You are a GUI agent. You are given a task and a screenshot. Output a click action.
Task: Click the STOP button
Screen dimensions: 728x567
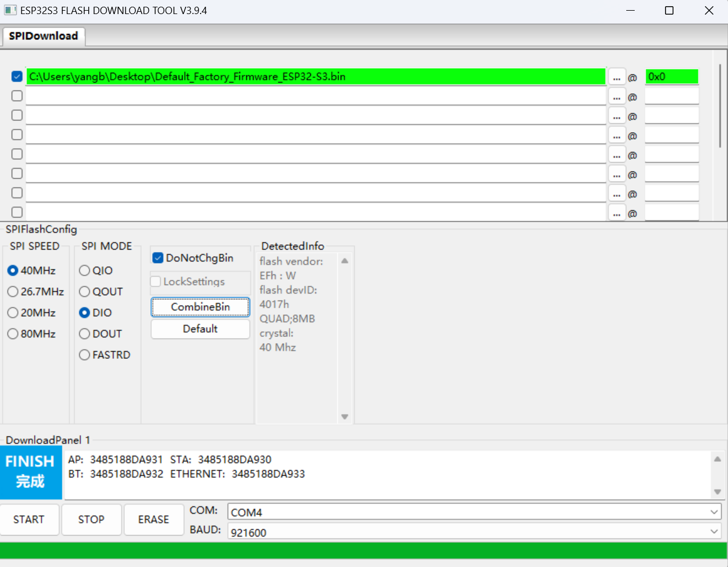(91, 519)
